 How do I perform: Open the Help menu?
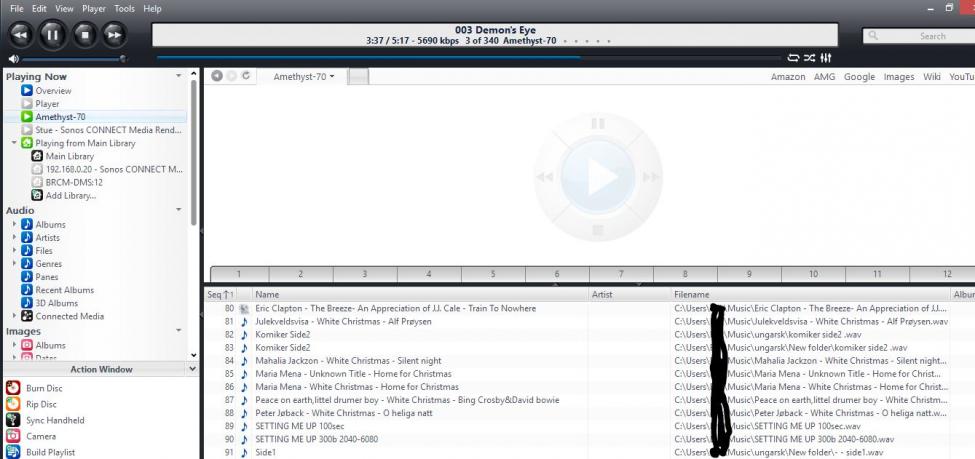coord(152,9)
